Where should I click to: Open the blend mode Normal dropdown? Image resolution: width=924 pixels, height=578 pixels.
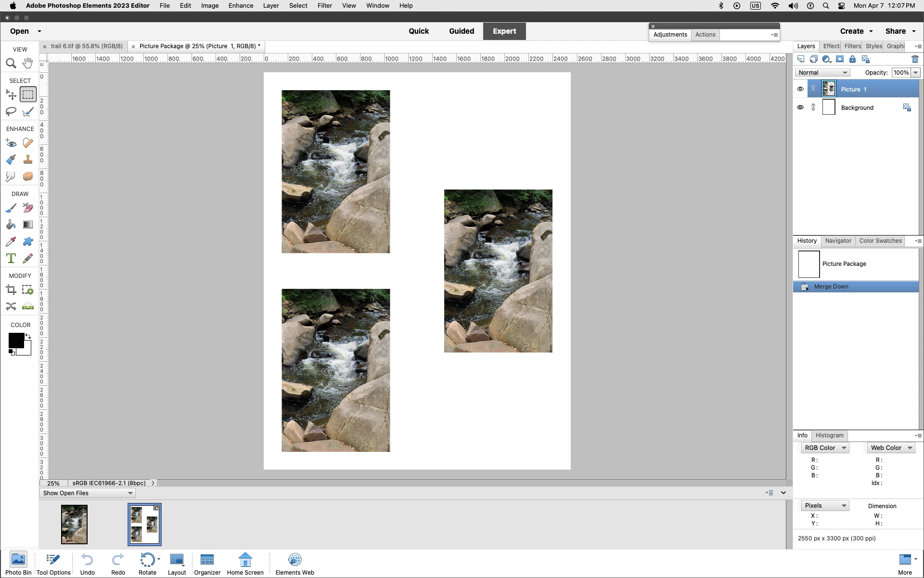(822, 73)
